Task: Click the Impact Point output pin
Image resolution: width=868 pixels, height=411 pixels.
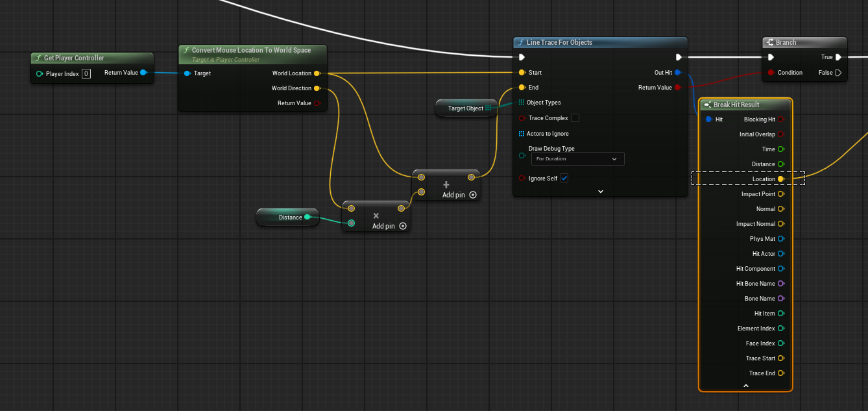Action: click(x=781, y=194)
